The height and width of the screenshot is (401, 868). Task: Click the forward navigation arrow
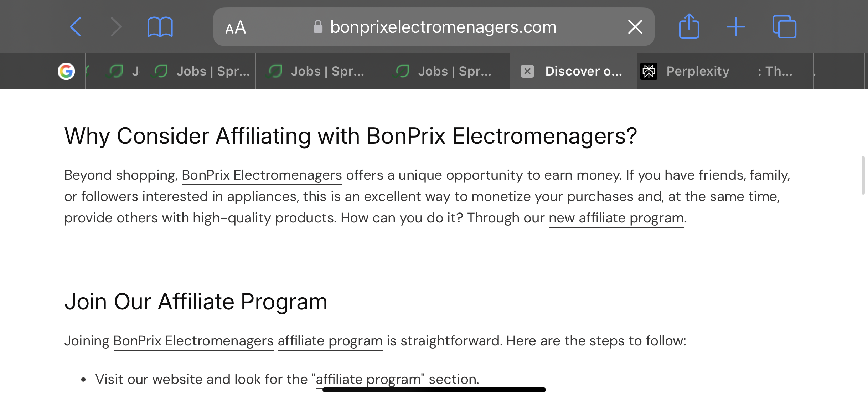[x=116, y=27]
